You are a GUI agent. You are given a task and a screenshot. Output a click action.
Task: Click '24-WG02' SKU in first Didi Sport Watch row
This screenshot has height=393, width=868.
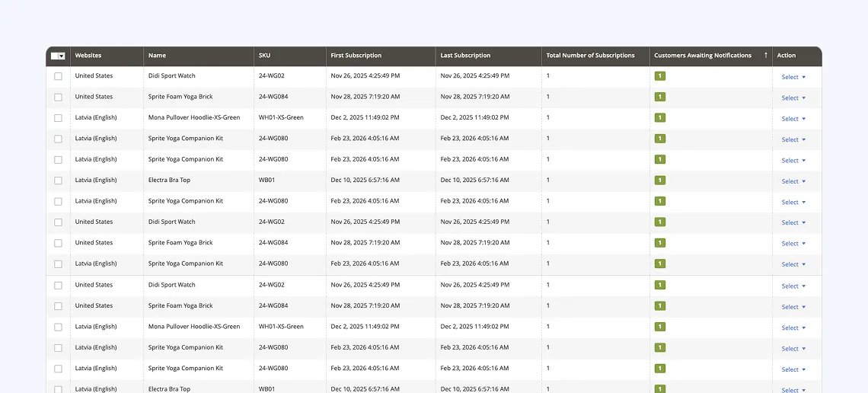(271, 76)
